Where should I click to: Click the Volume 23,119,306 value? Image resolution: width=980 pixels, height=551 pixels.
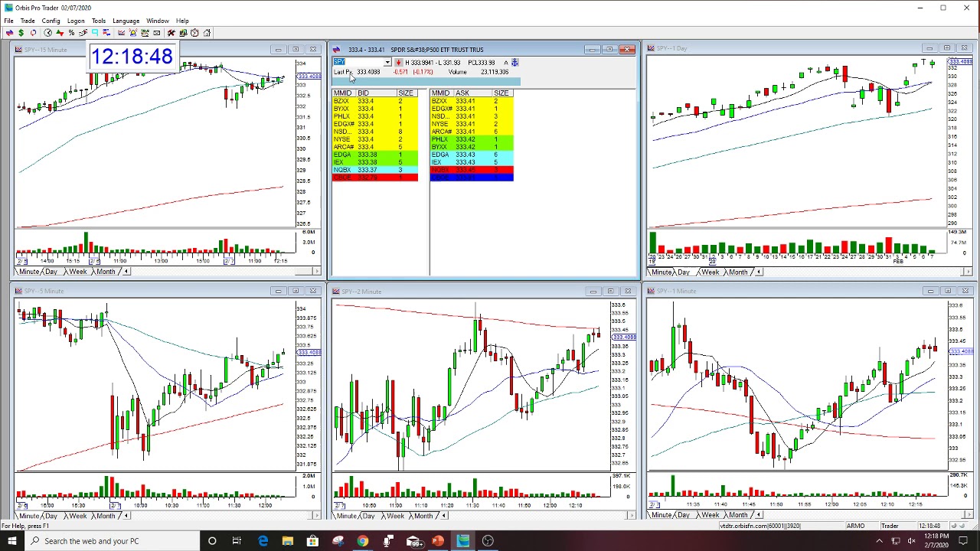point(495,72)
